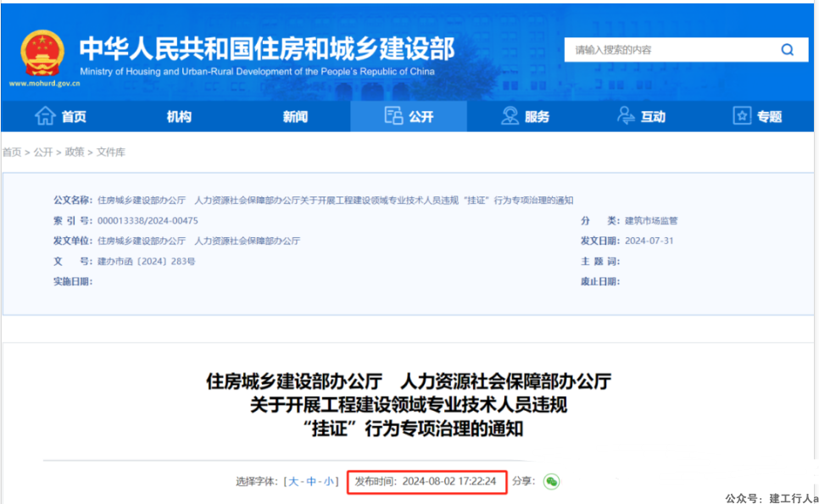Click the English ministry name subtitle
Screen dimensions: 819x504
(x=257, y=71)
